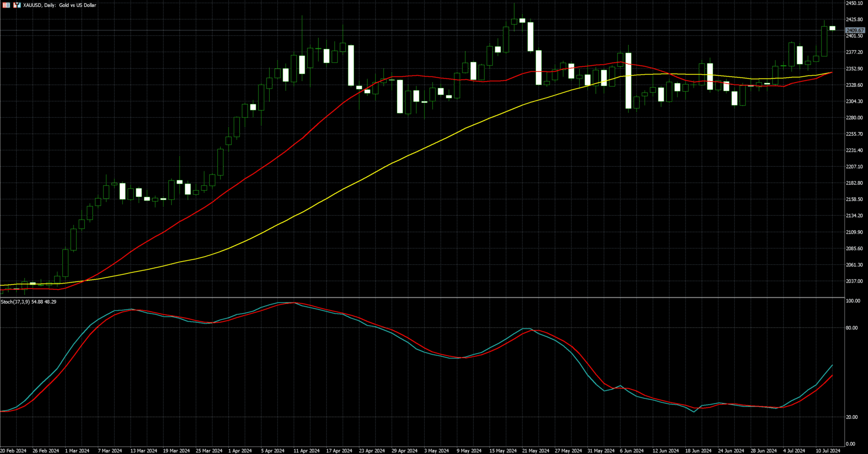The height and width of the screenshot is (454, 868).
Task: Click the 2061.30 price axis label
Action: tap(854, 265)
